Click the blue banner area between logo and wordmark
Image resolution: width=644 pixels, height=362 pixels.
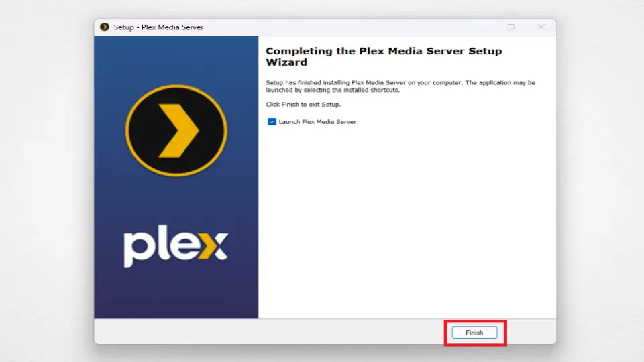click(176, 201)
